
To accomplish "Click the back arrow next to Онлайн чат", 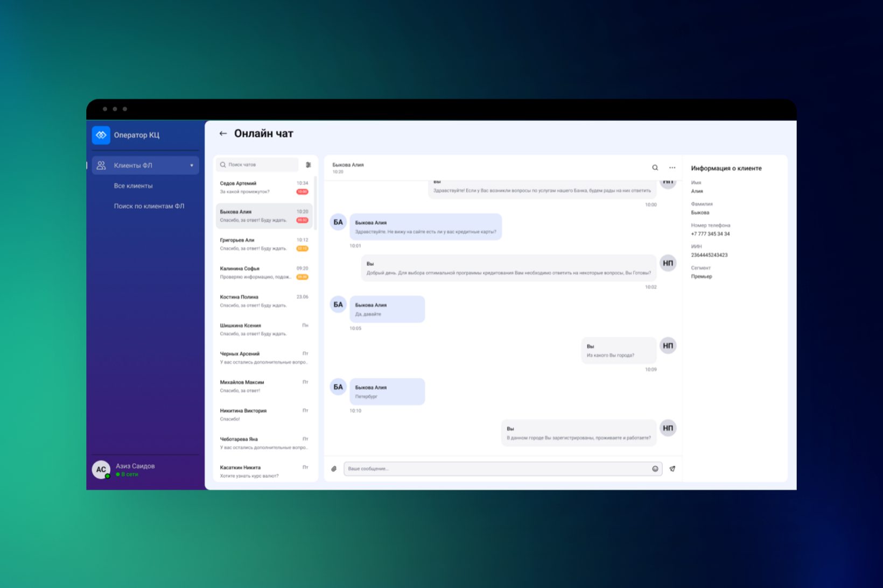I will click(x=223, y=133).
